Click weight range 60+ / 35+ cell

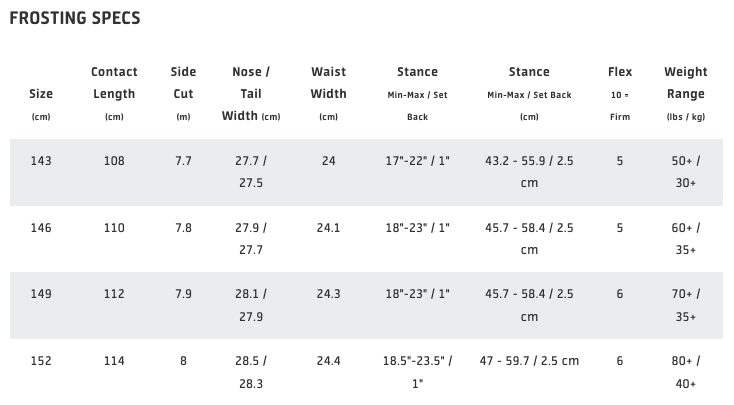[686, 239]
